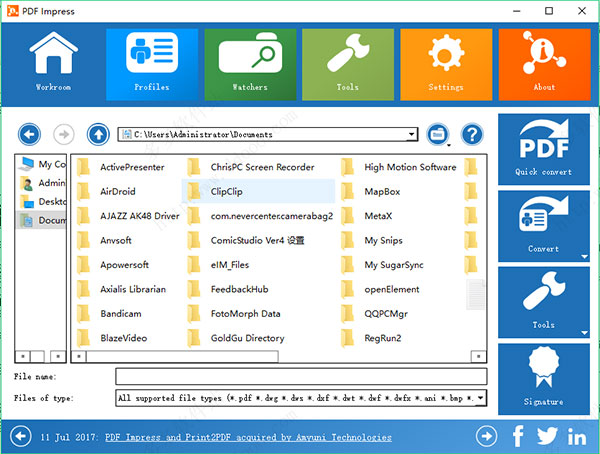Open the Workroom home tab
600x454 pixels.
tap(53, 64)
